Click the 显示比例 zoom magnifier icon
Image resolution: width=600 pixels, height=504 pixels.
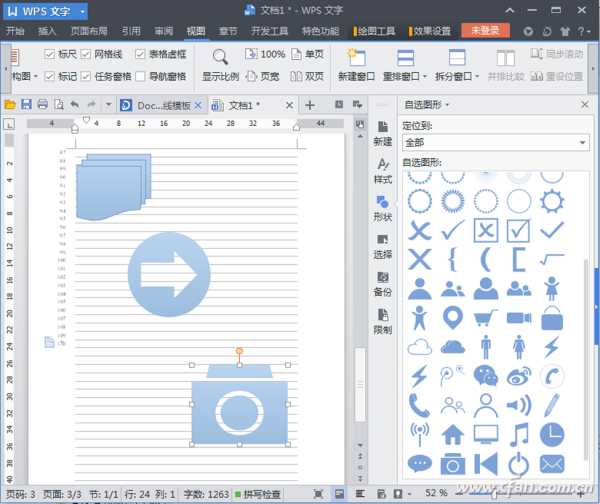[221, 58]
